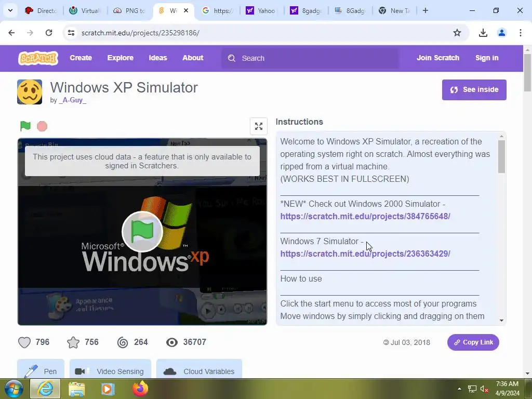This screenshot has height=399, width=532.
Task: Click Copy Link button
Action: 473,342
